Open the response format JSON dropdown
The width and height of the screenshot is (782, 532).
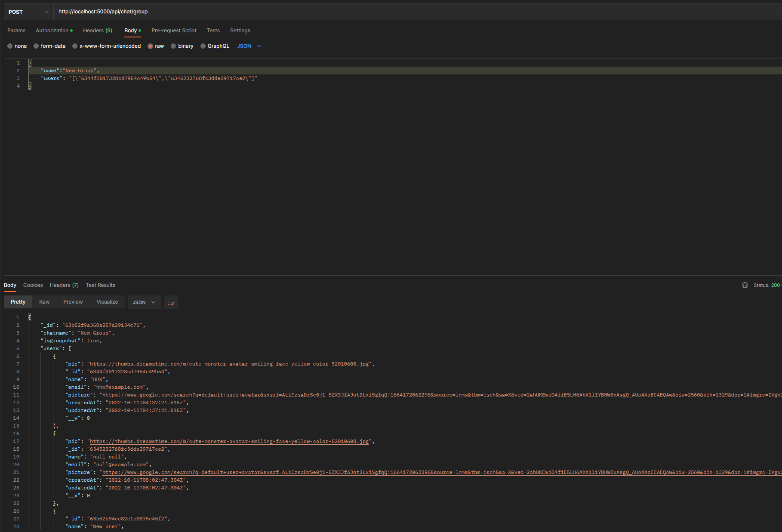tap(144, 302)
